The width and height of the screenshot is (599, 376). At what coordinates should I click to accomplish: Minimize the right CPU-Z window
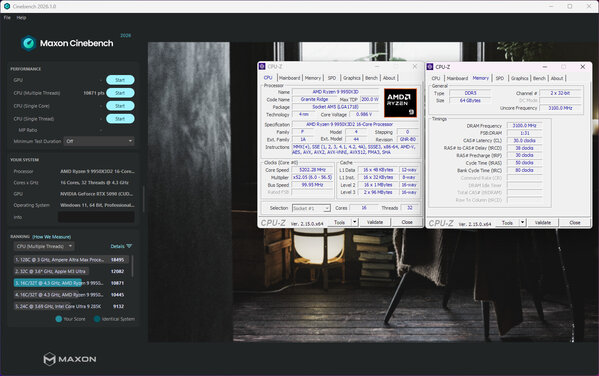[x=545, y=67]
